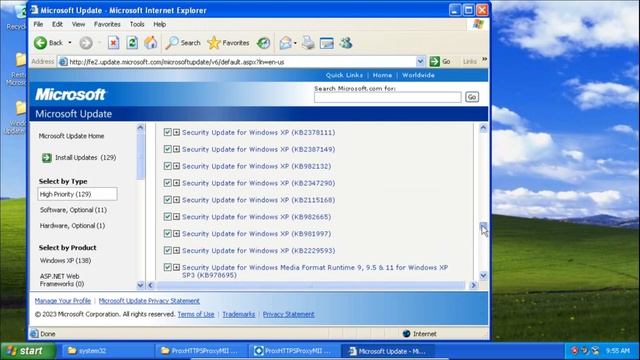Viewport: 640px width, 360px height.
Task: Expand details for KB2347290 update
Action: pyautogui.click(x=176, y=183)
